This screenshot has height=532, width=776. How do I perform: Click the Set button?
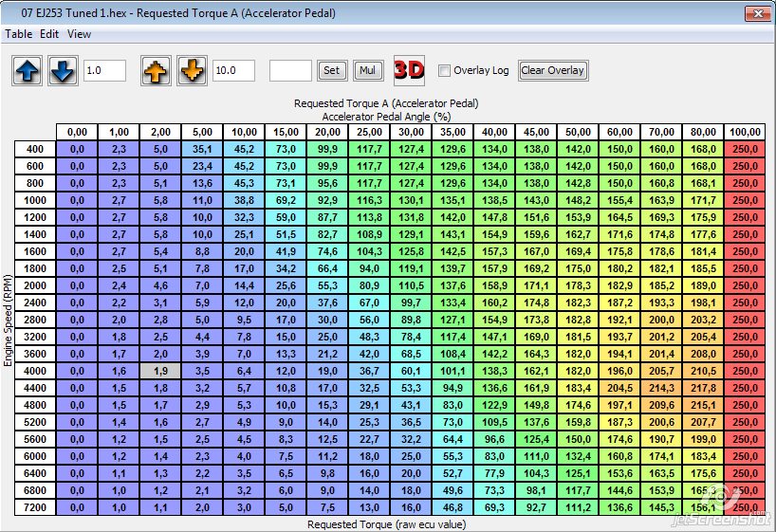332,70
